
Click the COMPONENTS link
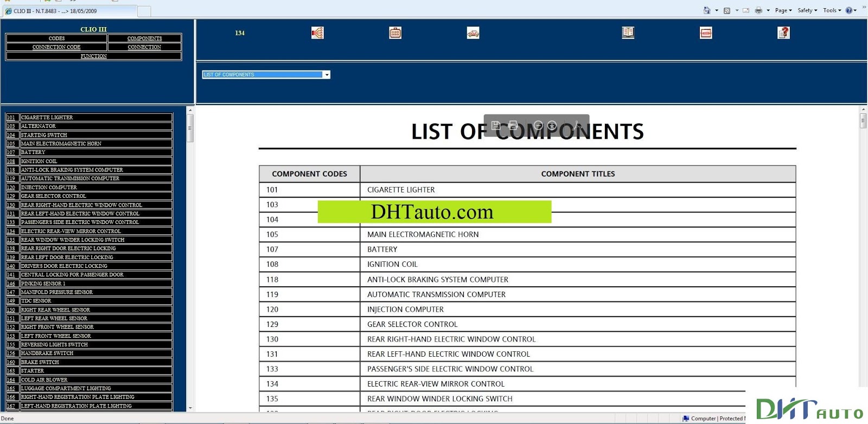(144, 38)
